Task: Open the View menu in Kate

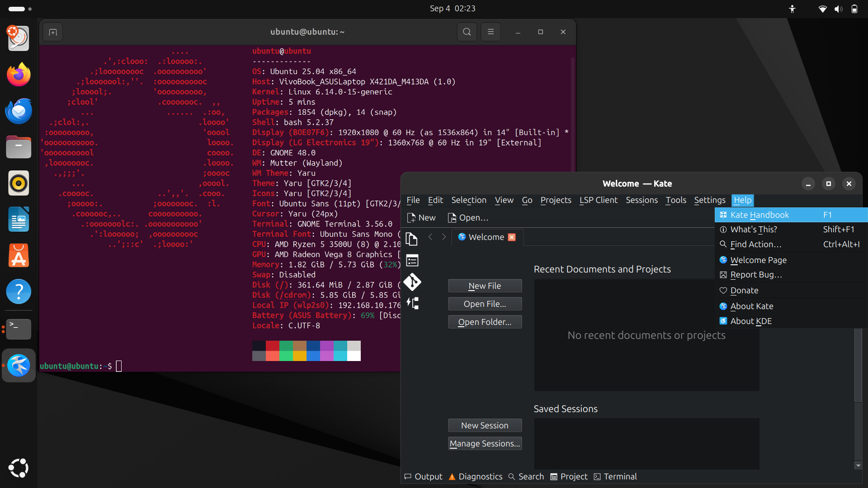Action: [504, 200]
